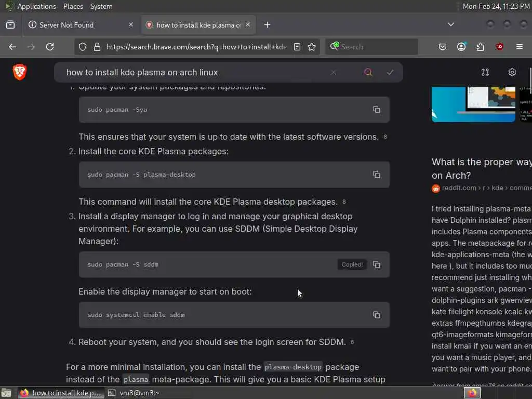Click 'sudo pacman -S plasma-desktop' code text

[x=141, y=175]
